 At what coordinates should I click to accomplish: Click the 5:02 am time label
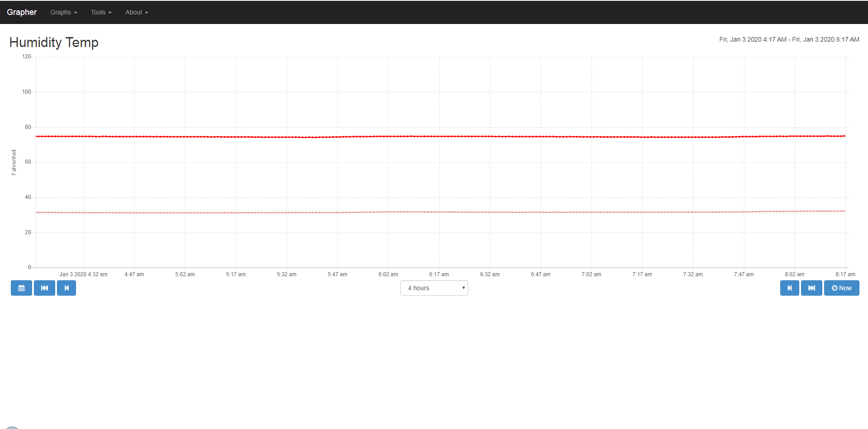(x=185, y=274)
